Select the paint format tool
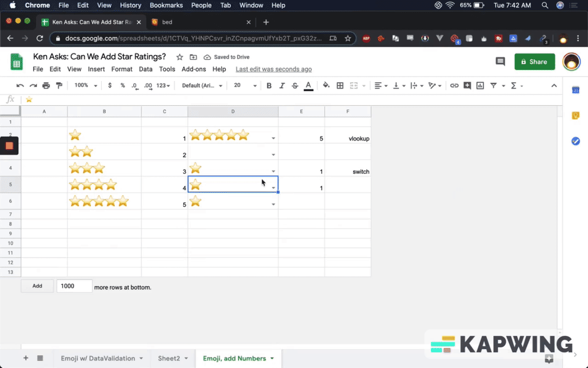588x368 pixels. tap(60, 86)
